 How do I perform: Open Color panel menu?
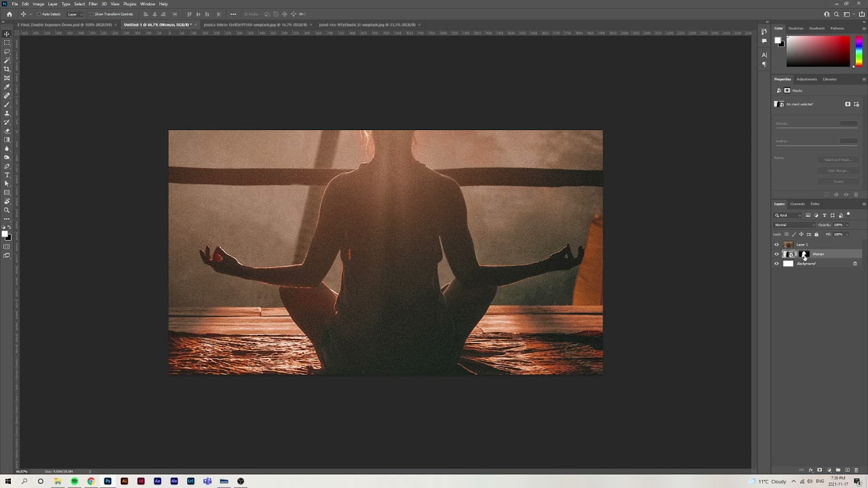click(863, 28)
